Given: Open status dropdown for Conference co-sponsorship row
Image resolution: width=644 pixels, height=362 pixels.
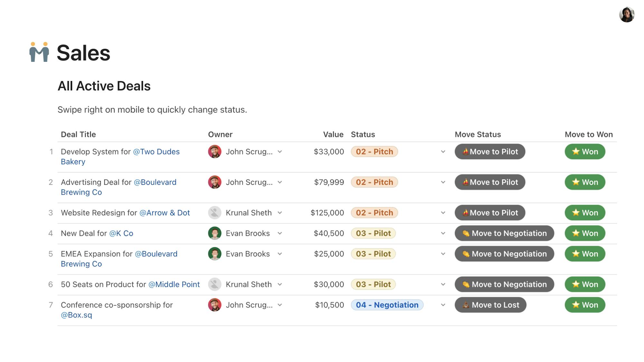Looking at the screenshot, I should click(443, 305).
